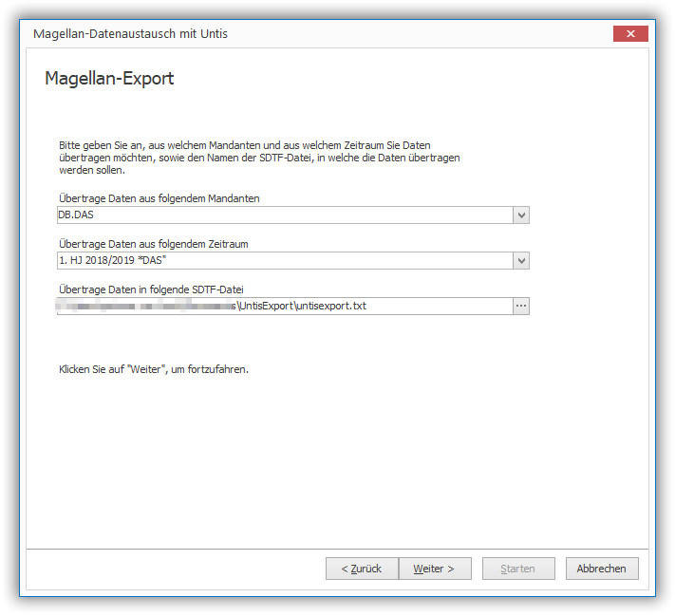Viewport: 675px width, 616px height.
Task: Close the Magellan-Datenaustausch window
Action: tap(629, 34)
